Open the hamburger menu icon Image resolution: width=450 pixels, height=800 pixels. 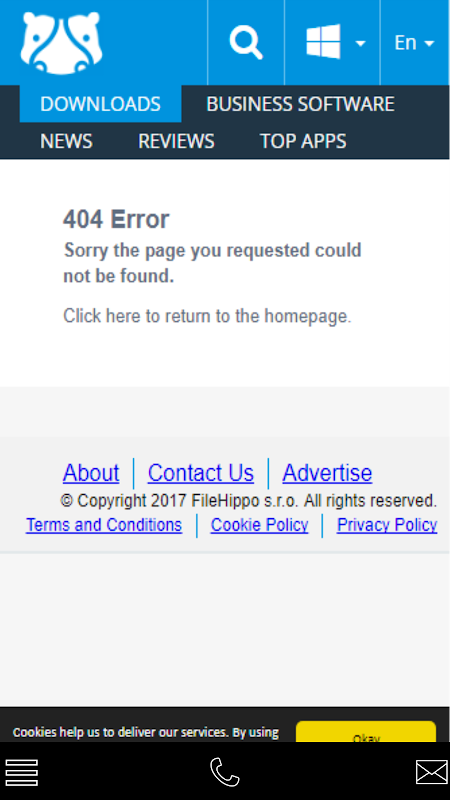pyautogui.click(x=22, y=772)
